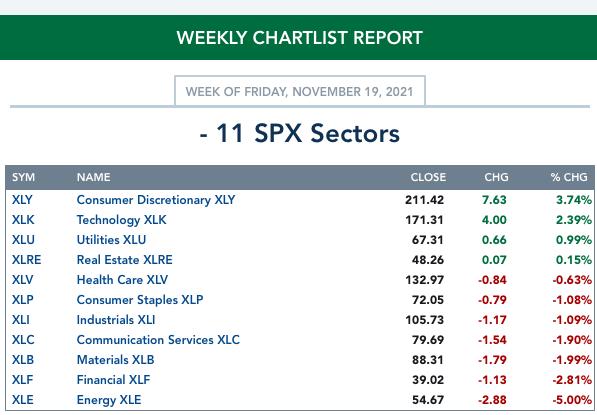This screenshot has width=597, height=415.
Task: Open the XLY symbol link
Action: click(x=22, y=200)
